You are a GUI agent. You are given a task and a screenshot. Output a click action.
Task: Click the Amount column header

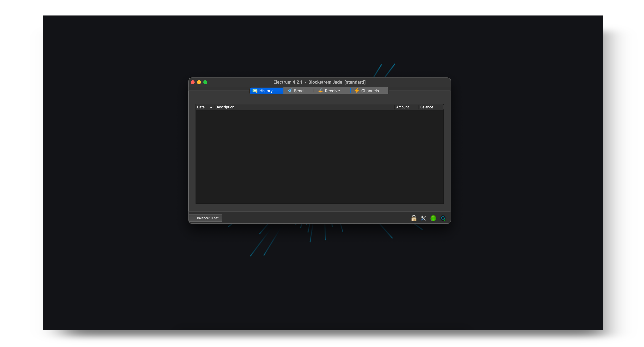click(402, 107)
